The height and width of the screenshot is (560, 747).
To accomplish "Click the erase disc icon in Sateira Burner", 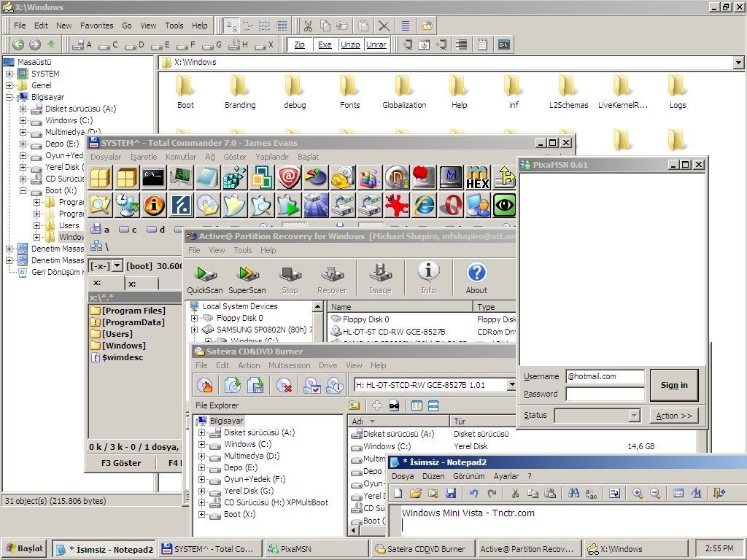I will 285,385.
